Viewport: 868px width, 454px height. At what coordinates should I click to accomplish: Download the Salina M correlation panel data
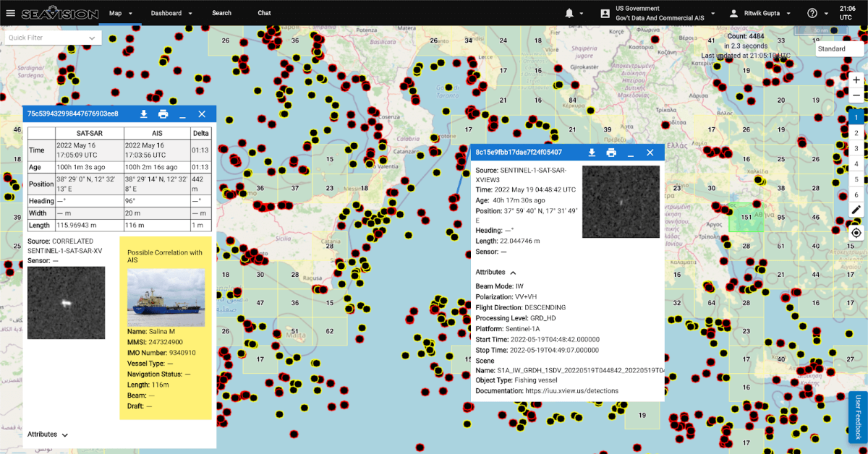(144, 114)
